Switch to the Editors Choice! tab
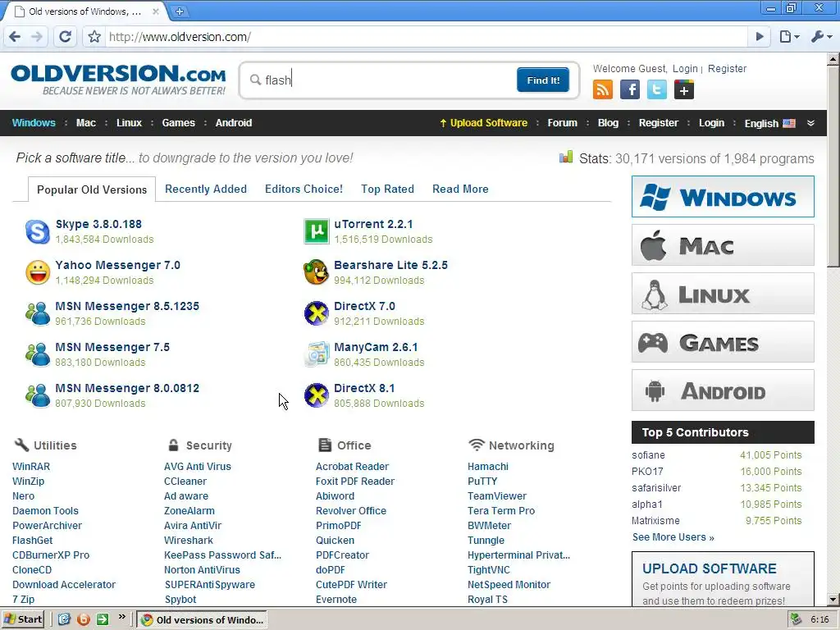The height and width of the screenshot is (630, 840). [x=304, y=189]
